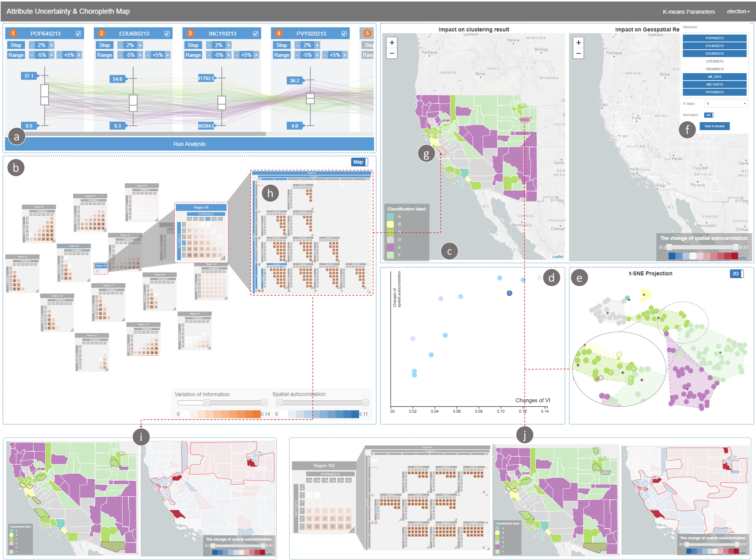
Task: Decrease the PVY020213 step percentage
Action: click(x=297, y=45)
